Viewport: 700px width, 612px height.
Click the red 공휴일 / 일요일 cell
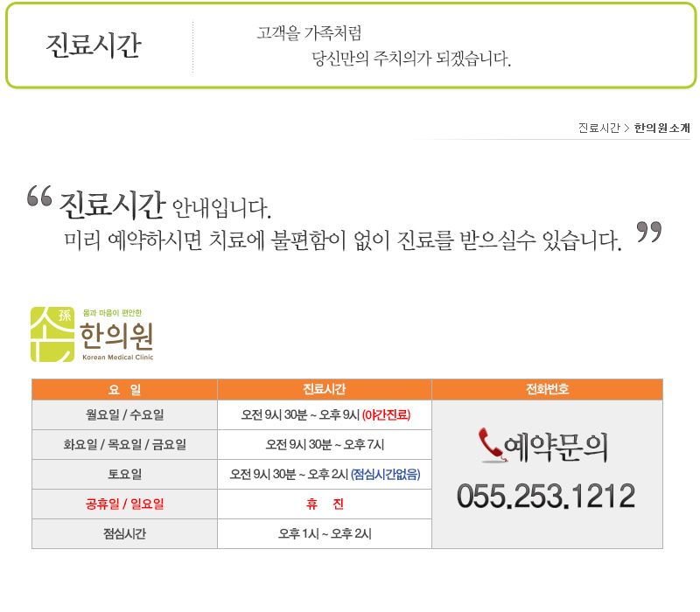pyautogui.click(x=124, y=504)
